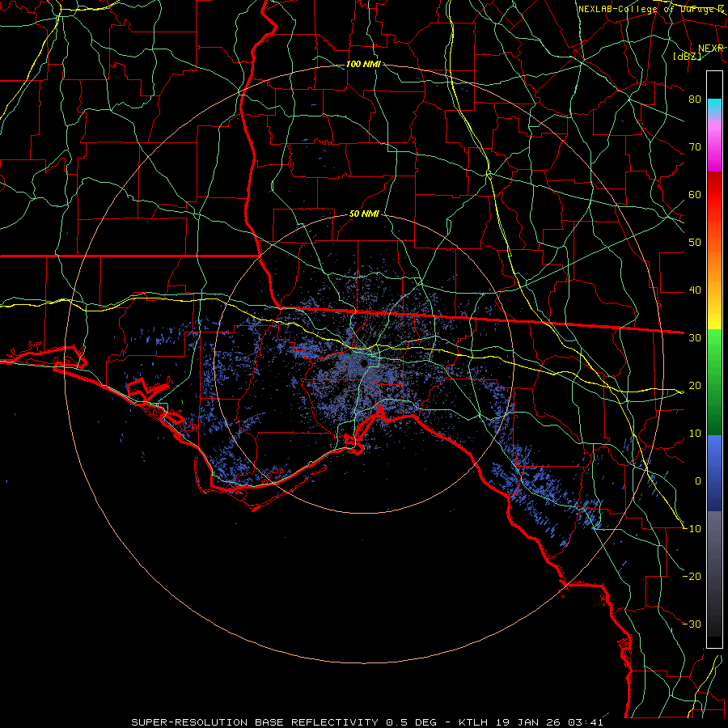Click the 0.5 DEG elevation text in the footer
Viewport: 728px width, 728px height.
(x=412, y=722)
